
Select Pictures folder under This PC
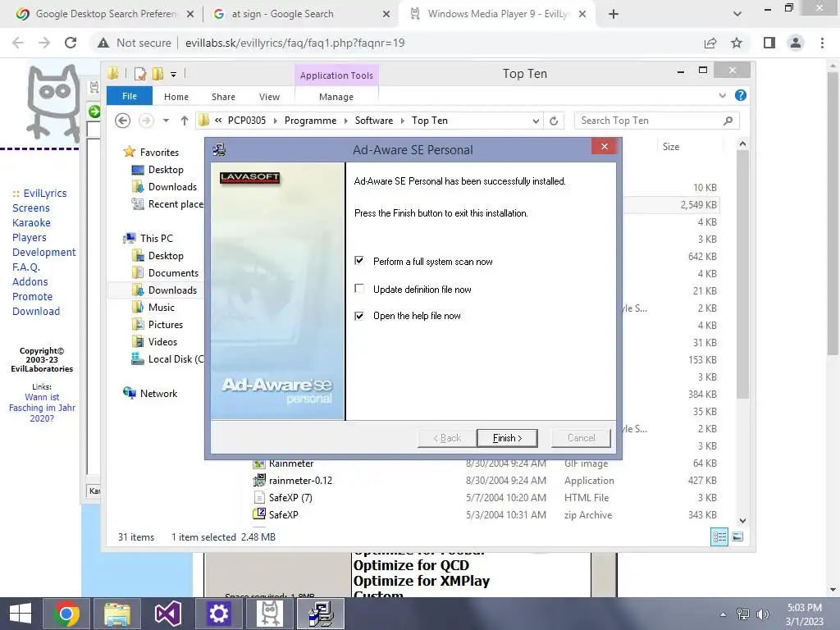[x=165, y=325]
